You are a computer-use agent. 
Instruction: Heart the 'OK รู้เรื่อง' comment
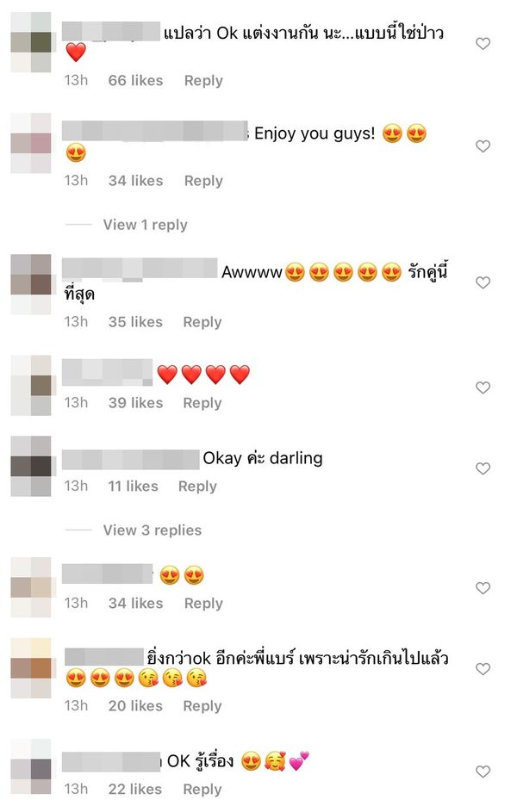(483, 772)
